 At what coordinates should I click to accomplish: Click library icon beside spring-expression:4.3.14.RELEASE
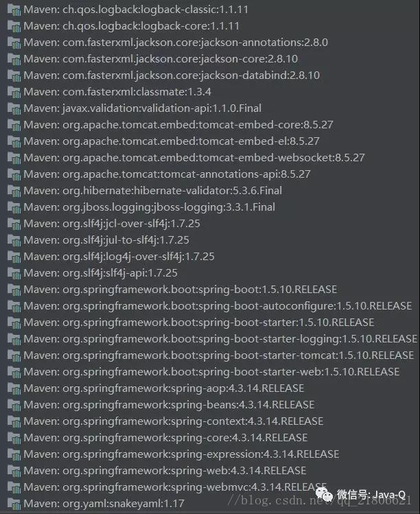coord(14,454)
